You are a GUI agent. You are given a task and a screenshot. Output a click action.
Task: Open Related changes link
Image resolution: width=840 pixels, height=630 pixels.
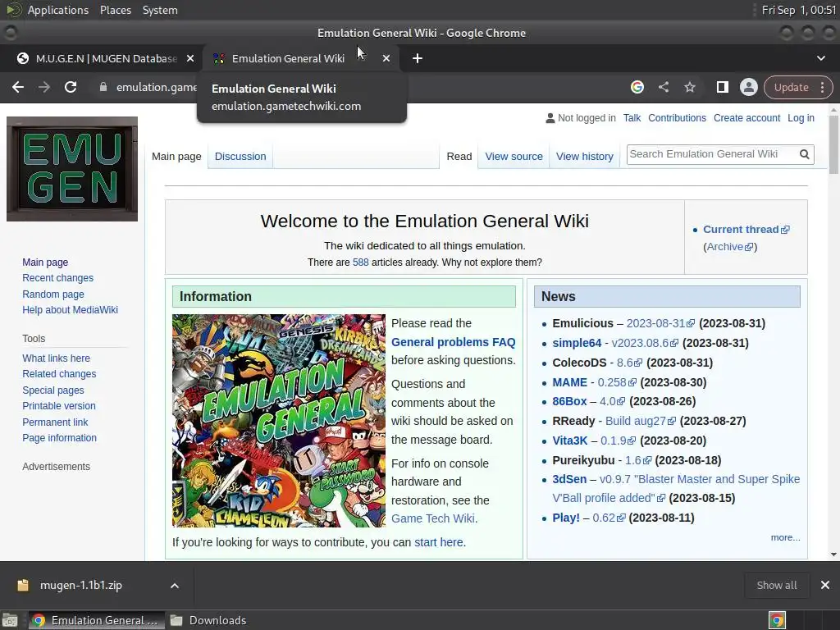point(59,374)
